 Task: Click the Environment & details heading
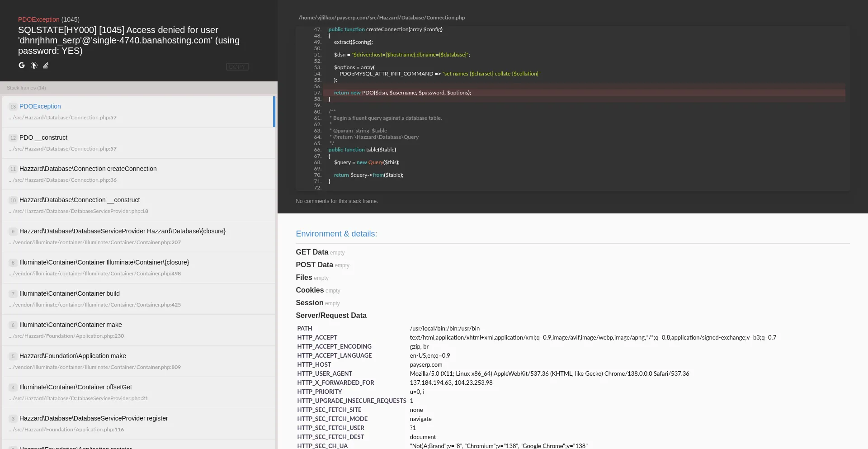coord(336,234)
